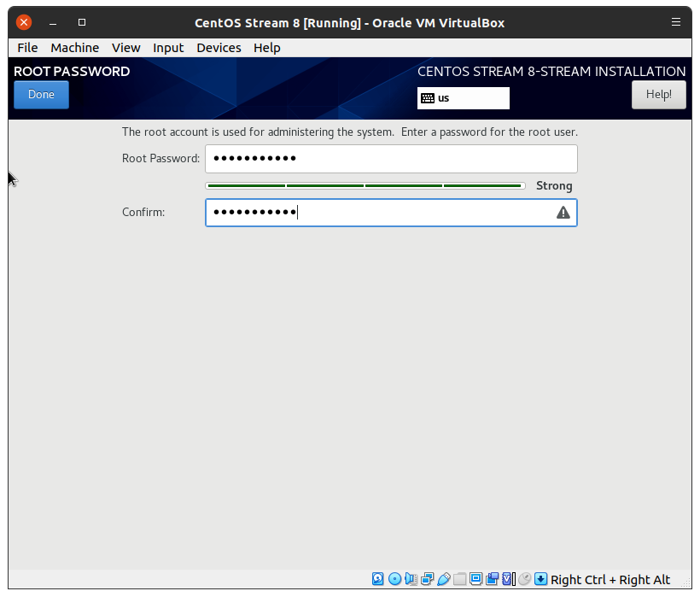This screenshot has width=700, height=597.
Task: Click the USB devices status icon
Action: [443, 579]
